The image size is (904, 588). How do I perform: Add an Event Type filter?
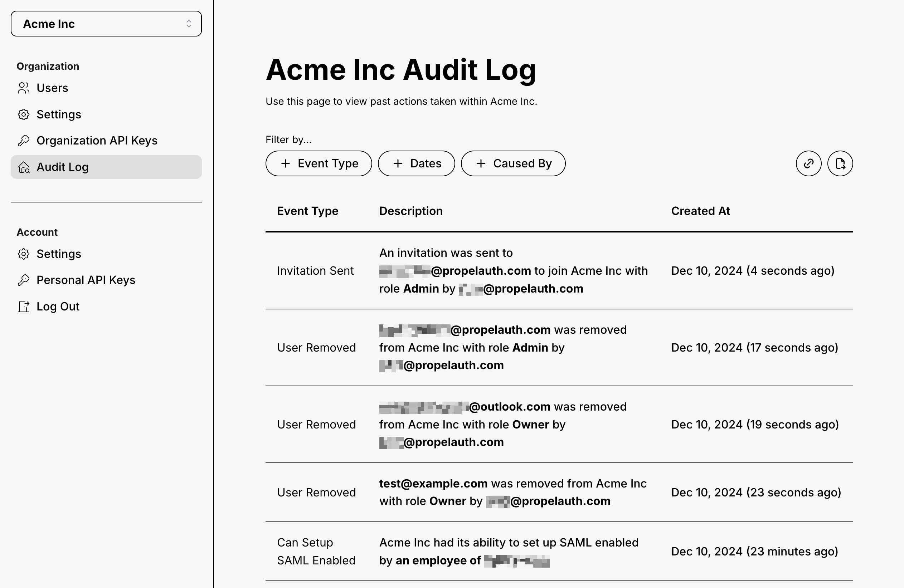319,163
